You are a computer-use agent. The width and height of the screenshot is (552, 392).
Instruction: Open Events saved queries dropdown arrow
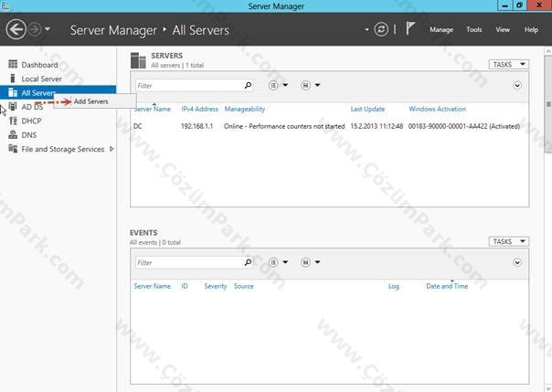coord(317,262)
